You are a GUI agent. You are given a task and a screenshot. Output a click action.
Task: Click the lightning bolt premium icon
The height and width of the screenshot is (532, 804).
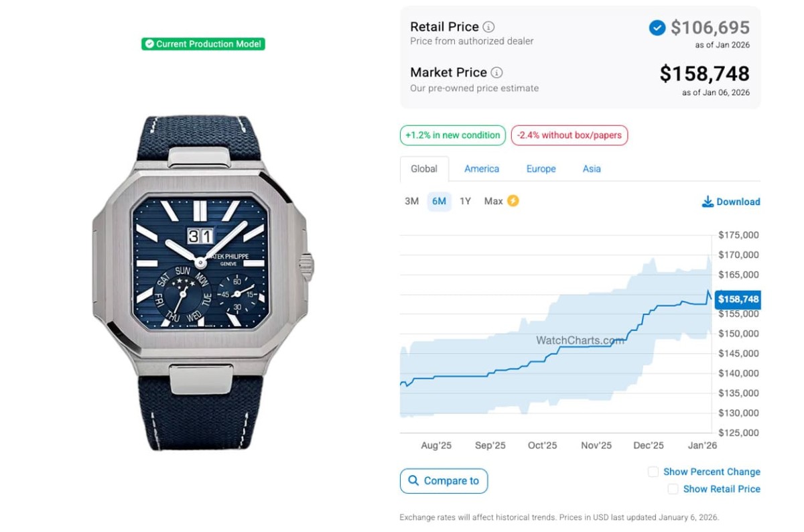[513, 201]
